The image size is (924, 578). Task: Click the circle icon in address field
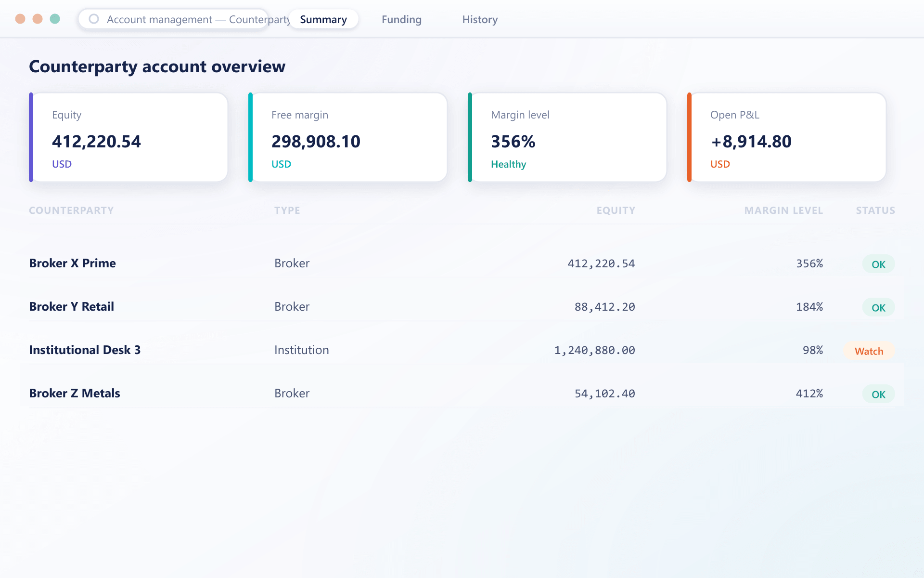pyautogui.click(x=94, y=19)
